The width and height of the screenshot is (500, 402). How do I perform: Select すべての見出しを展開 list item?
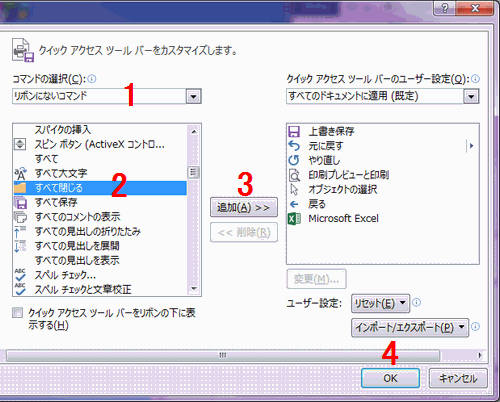100,246
